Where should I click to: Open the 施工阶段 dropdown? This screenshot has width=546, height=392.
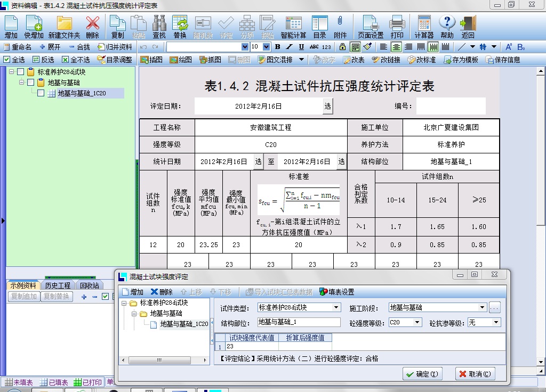pos(482,307)
